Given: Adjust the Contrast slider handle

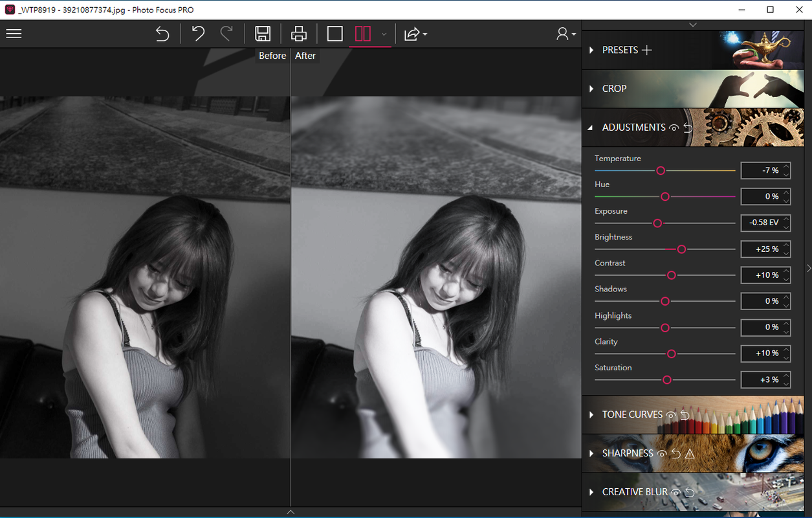Looking at the screenshot, I should pos(672,275).
